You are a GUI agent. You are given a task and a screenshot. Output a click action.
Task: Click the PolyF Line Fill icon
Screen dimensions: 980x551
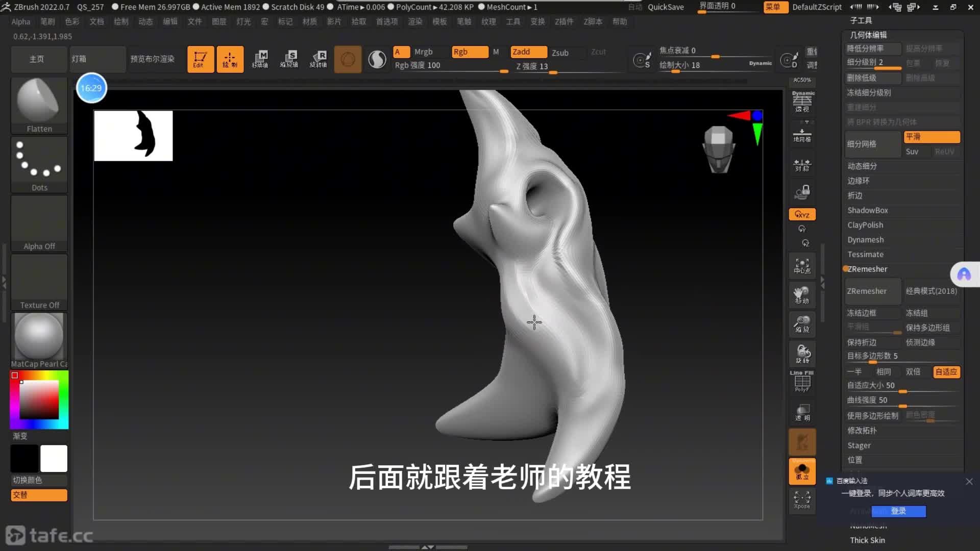click(802, 382)
